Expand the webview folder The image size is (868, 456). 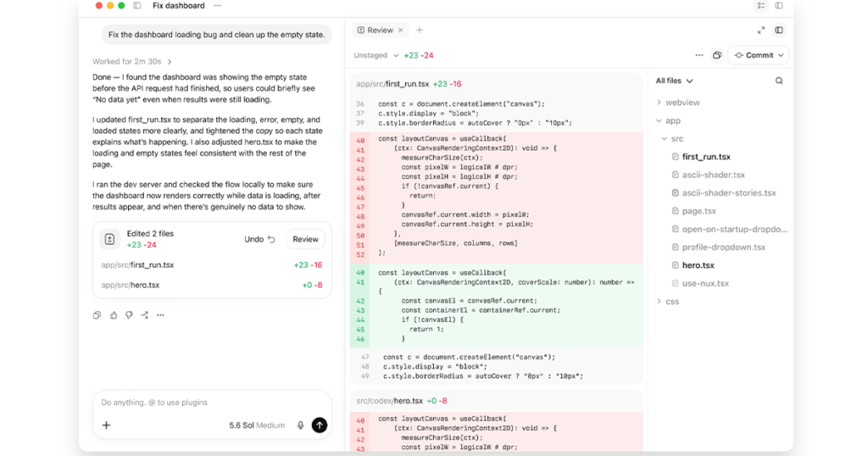click(x=678, y=103)
